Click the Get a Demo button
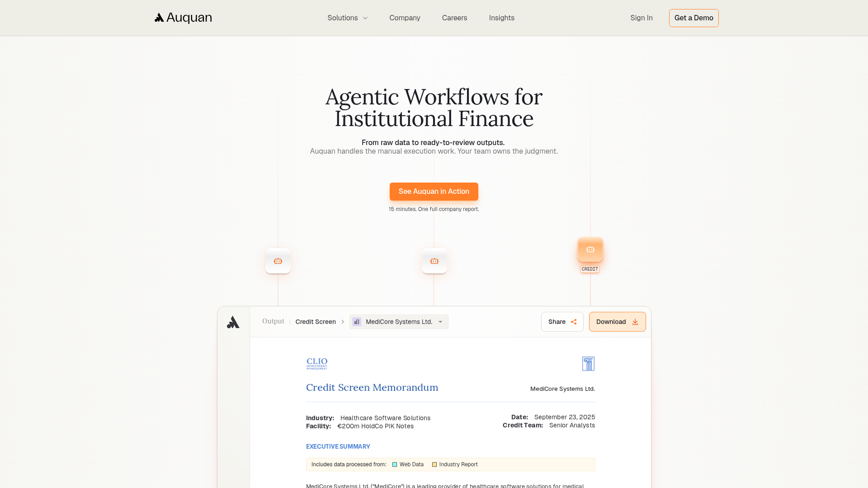This screenshot has height=488, width=868. pyautogui.click(x=693, y=18)
